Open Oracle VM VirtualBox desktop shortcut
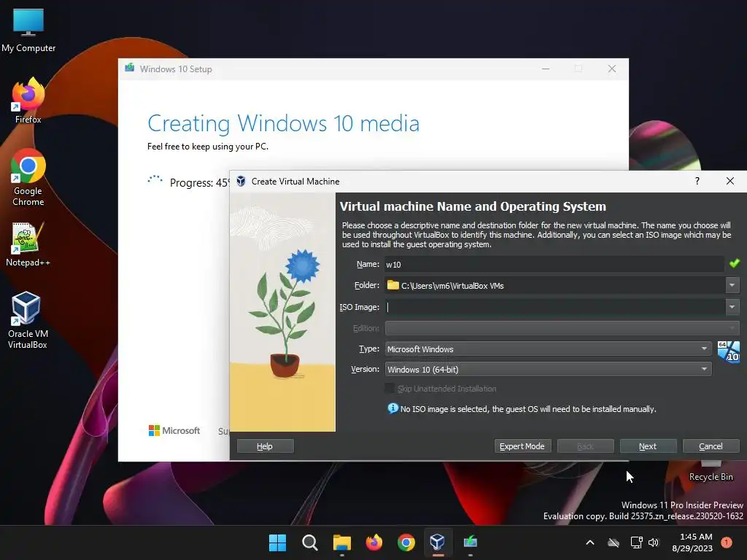Image resolution: width=747 pixels, height=560 pixels. coord(27,320)
